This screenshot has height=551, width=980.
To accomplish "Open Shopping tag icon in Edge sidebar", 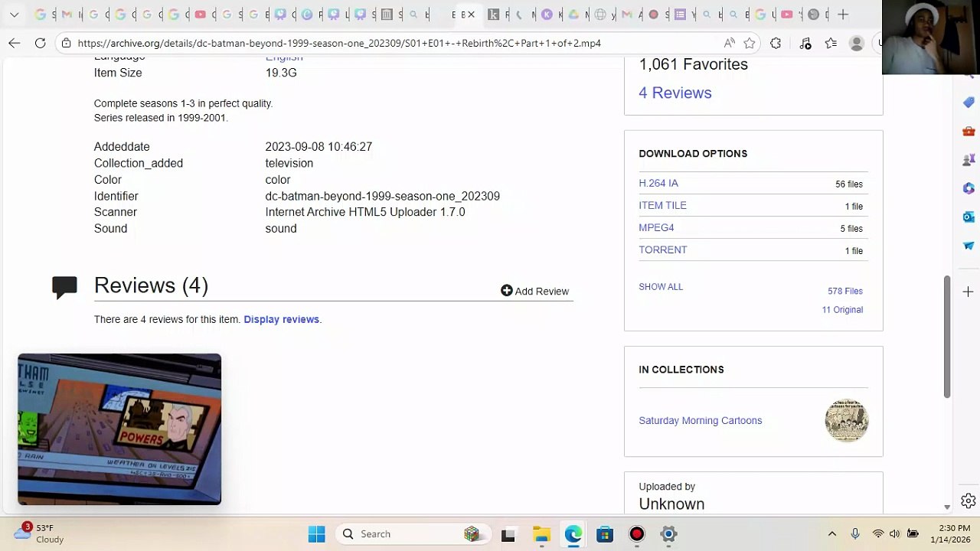I will (969, 103).
